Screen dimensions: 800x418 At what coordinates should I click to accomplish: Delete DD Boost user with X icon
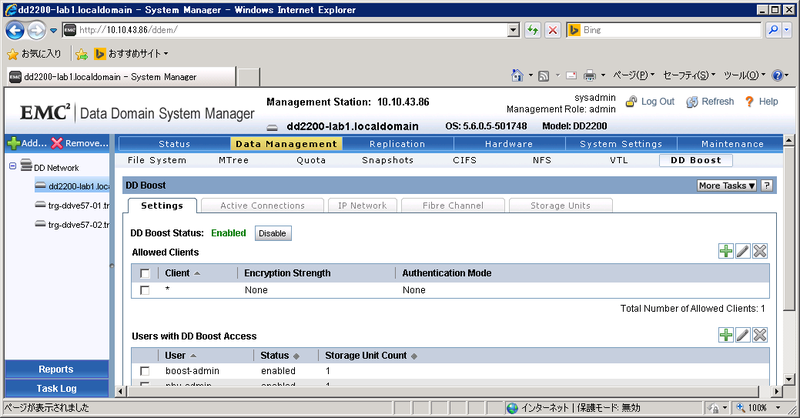(760, 335)
